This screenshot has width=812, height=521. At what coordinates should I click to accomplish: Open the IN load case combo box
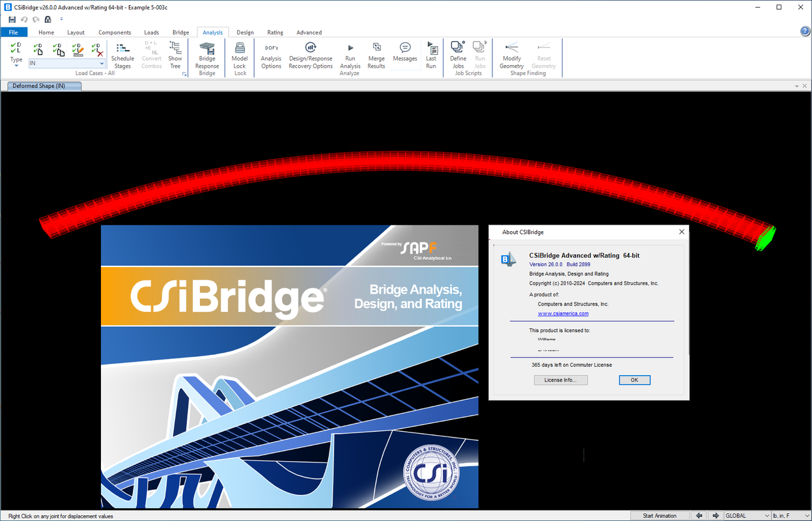66,63
